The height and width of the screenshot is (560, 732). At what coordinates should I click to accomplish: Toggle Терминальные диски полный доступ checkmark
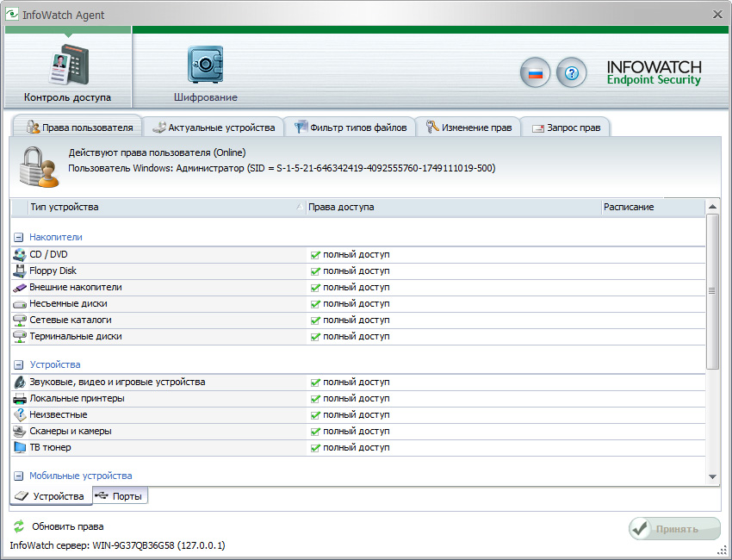[315, 337]
